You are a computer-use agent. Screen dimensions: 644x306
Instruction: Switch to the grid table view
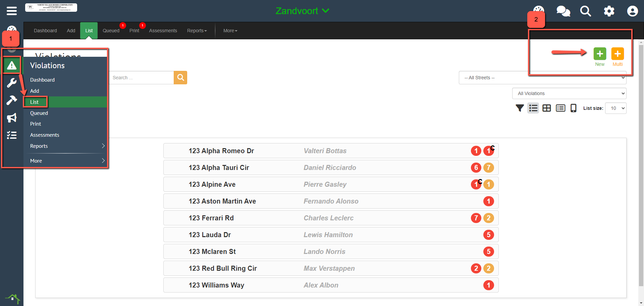[547, 108]
